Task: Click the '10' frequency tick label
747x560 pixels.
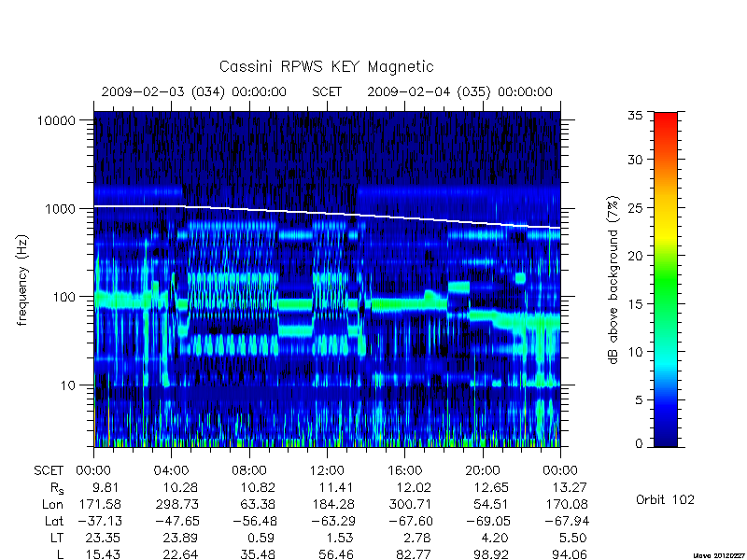Action: tap(68, 385)
